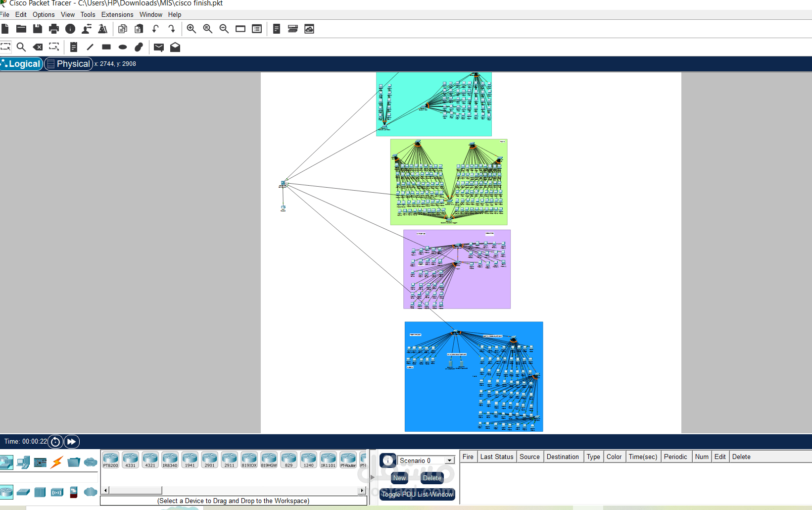Choose the Inspect magnifier tool
The height and width of the screenshot is (510, 812).
click(21, 47)
